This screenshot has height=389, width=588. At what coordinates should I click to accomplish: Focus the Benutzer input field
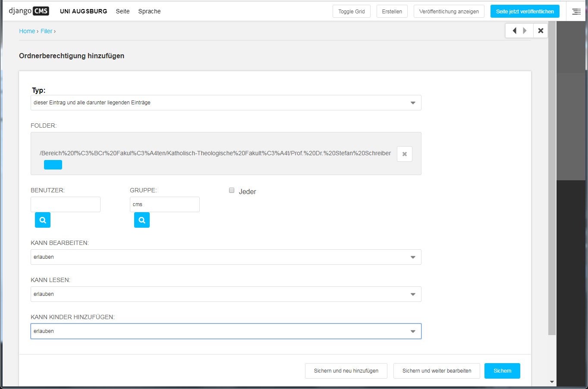66,204
